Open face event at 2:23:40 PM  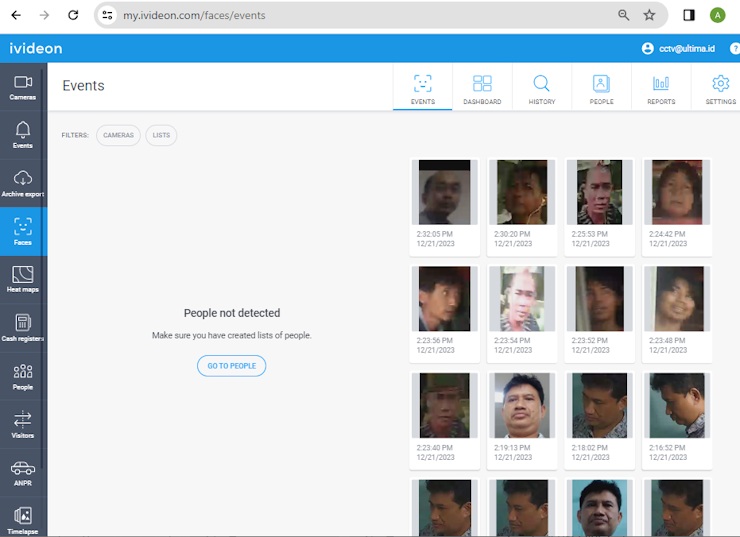(445, 420)
